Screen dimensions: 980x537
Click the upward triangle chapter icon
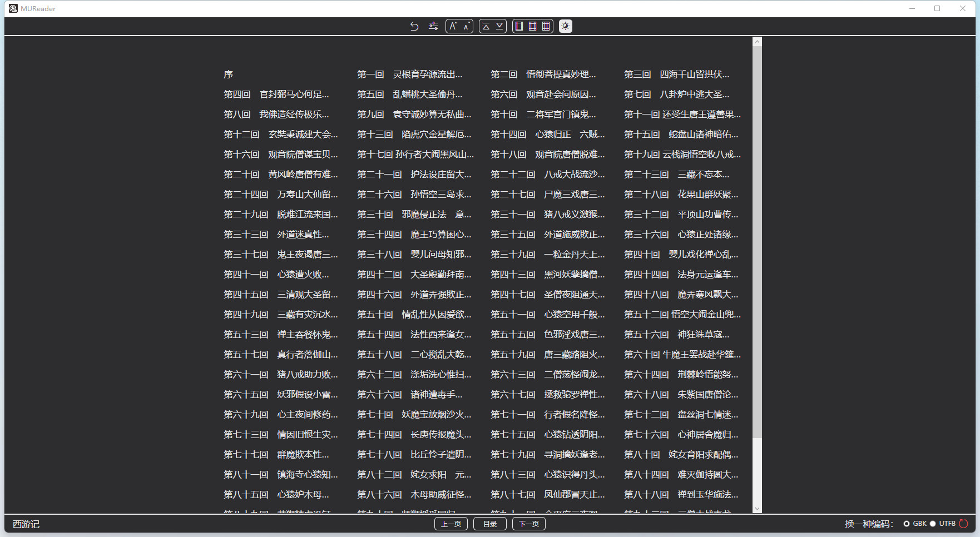pyautogui.click(x=486, y=26)
